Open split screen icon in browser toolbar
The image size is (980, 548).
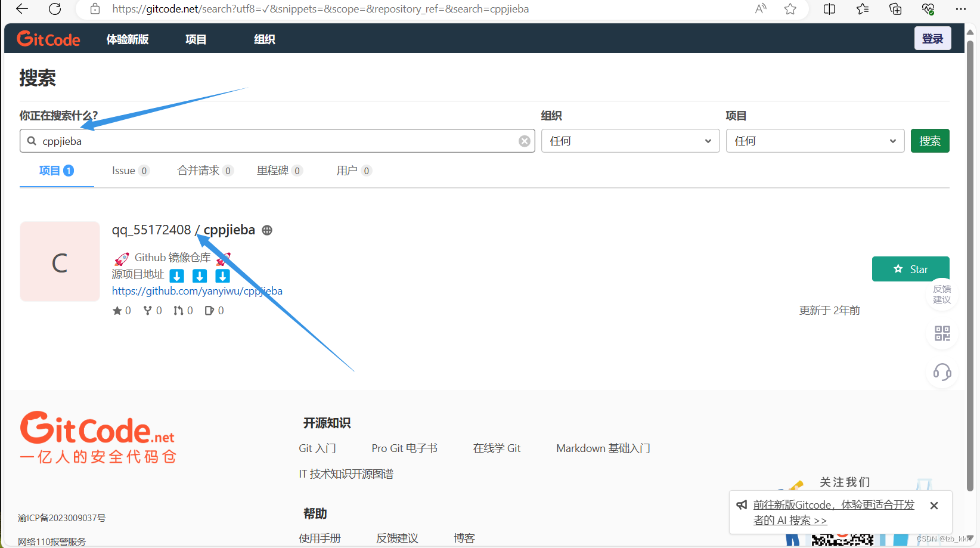tap(829, 9)
